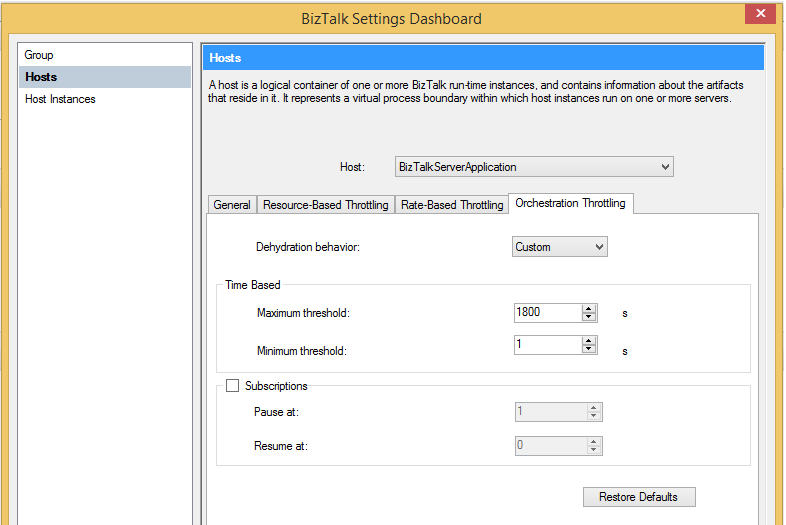This screenshot has height=525, width=786.
Task: Enable the Subscriptions checkbox
Action: point(232,386)
